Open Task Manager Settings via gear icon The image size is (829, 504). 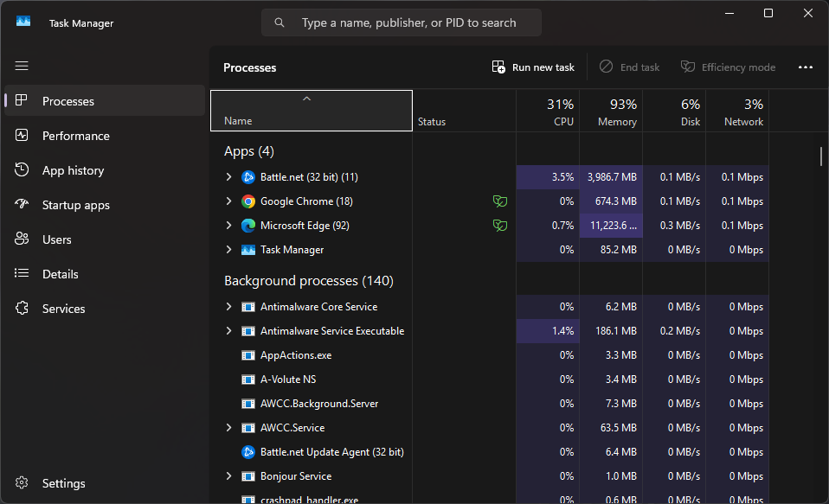[22, 483]
